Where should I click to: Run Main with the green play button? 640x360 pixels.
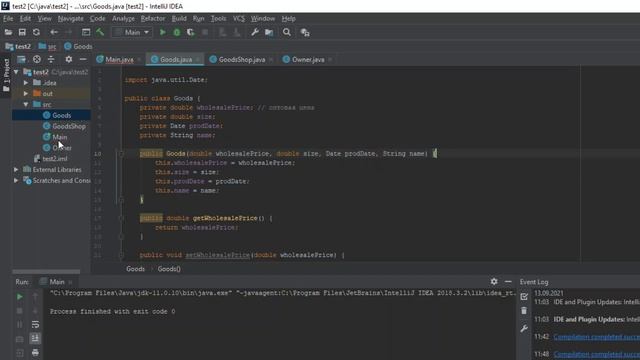pyautogui.click(x=162, y=32)
